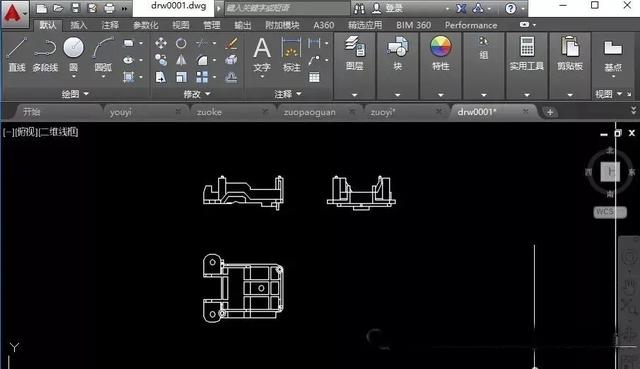Click the Save As quick access icon
The image size is (640, 369).
(x=92, y=8)
